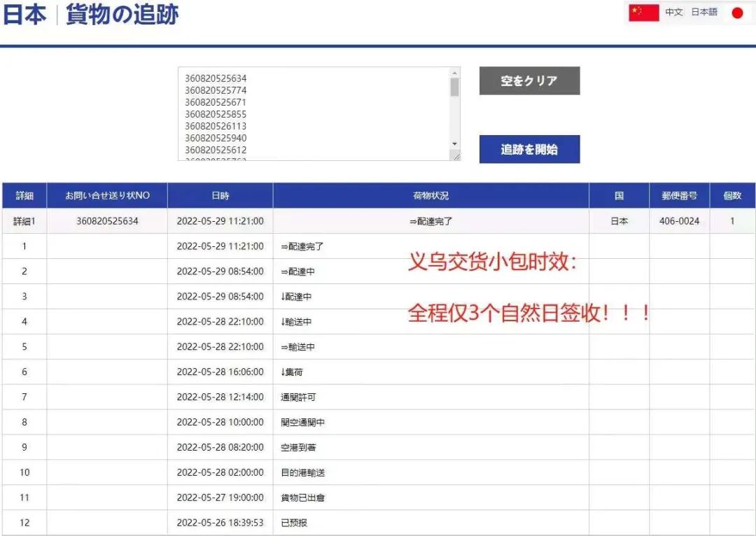756x536 pixels.
Task: Click timestamp 2022-05-28 16:06:00
Action: (x=220, y=372)
